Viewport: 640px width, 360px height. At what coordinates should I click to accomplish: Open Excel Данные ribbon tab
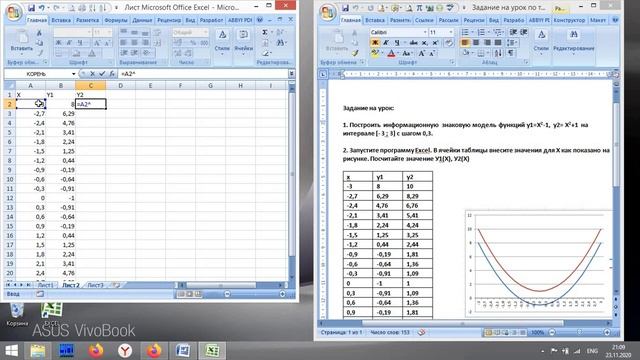(x=142, y=20)
